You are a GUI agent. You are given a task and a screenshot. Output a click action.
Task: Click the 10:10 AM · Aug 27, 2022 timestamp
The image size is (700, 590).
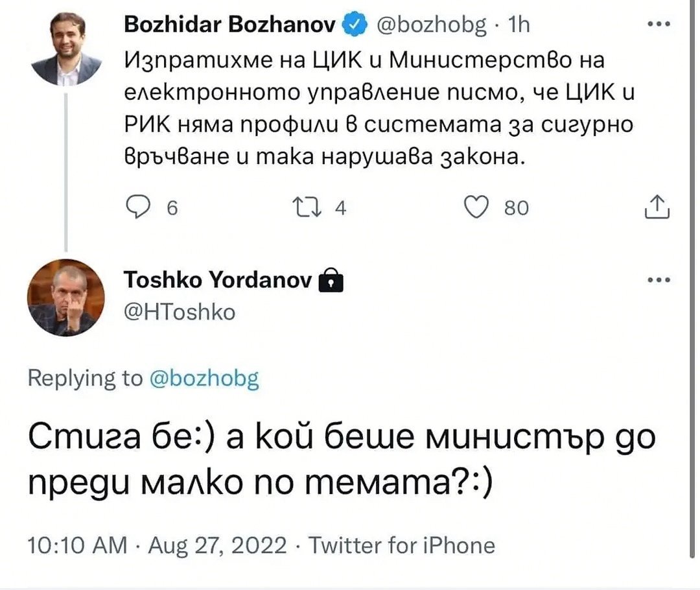[x=156, y=545]
